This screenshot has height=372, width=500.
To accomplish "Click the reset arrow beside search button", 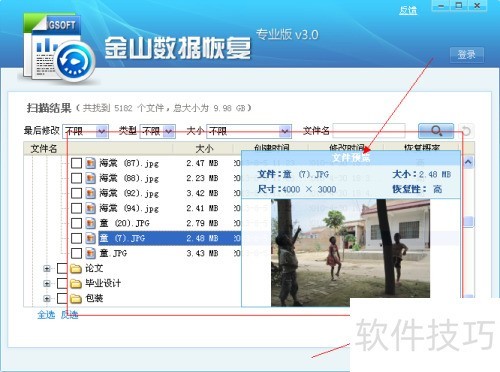I will (466, 131).
